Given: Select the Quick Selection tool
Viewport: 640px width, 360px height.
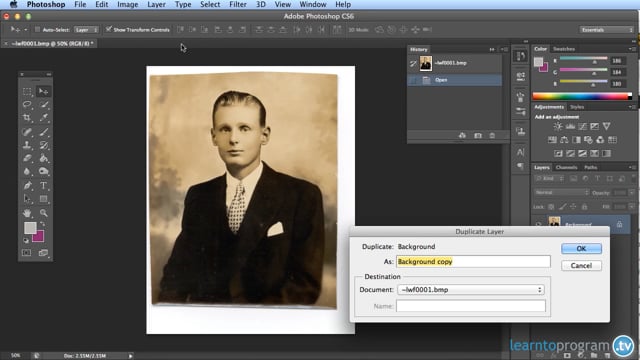Looking at the screenshot, I should pos(44,104).
